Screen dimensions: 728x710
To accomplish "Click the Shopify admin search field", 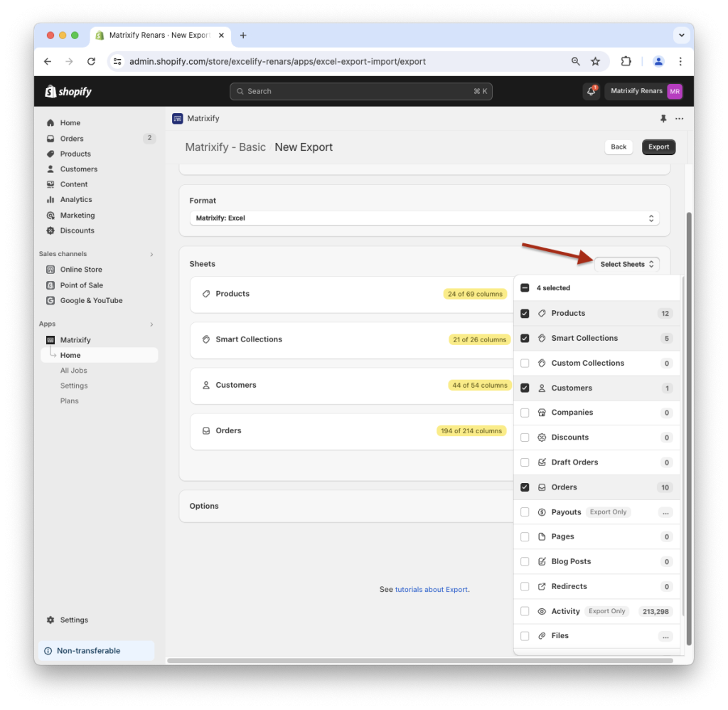I will (361, 91).
